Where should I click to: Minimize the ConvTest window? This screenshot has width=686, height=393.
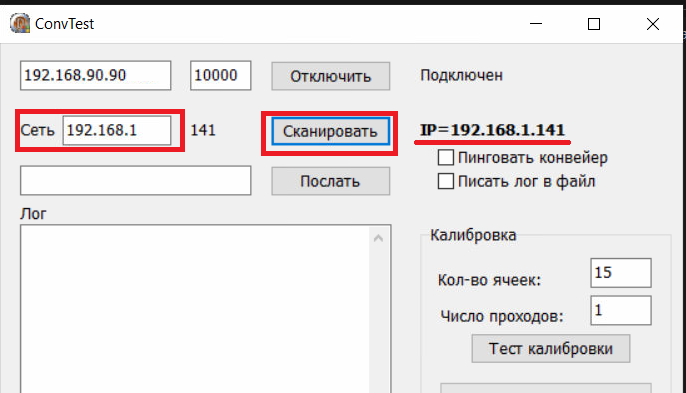click(x=536, y=24)
